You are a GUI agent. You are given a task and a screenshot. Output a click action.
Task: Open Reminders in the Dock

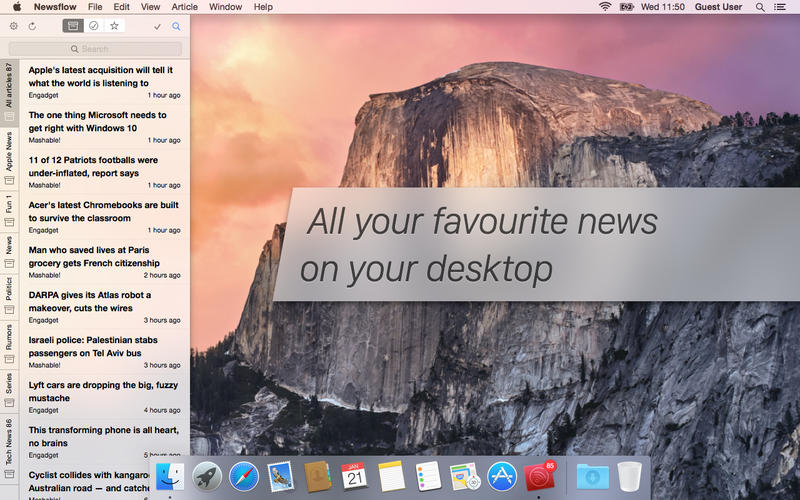pyautogui.click(x=428, y=477)
